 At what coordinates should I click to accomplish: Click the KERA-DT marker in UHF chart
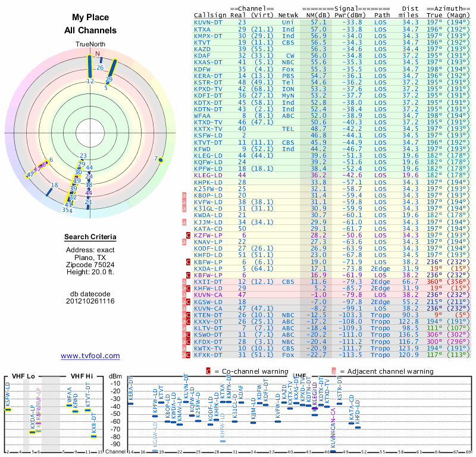[131, 403]
